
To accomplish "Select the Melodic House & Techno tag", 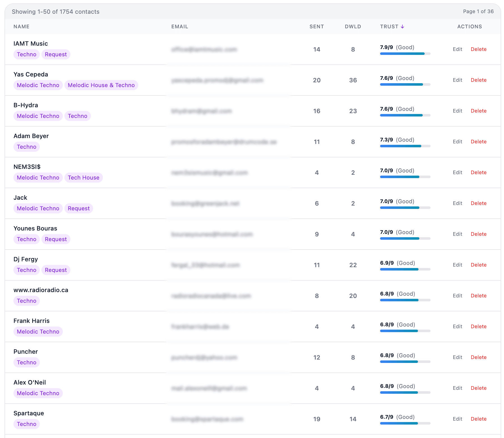I will click(101, 85).
